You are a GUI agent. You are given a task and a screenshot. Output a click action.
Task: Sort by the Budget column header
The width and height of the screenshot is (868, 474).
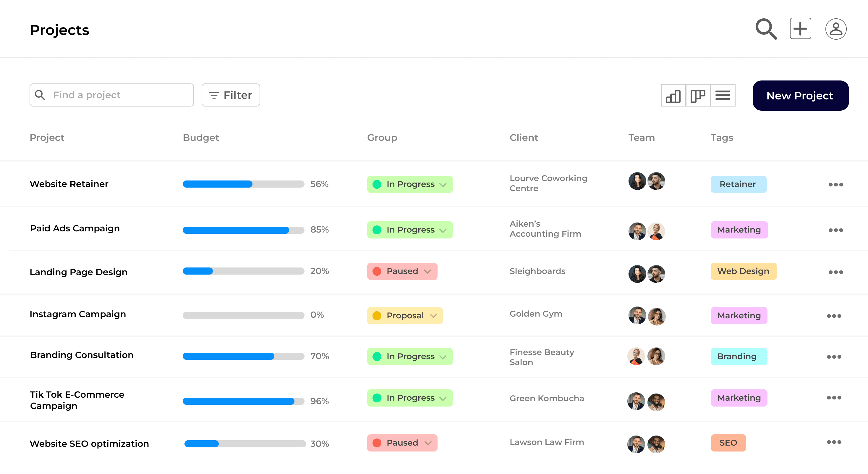pyautogui.click(x=200, y=138)
